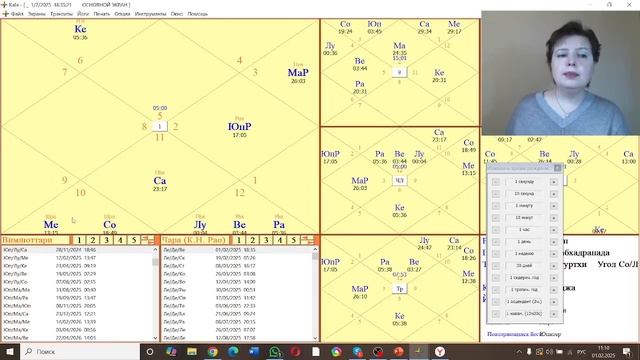Click Вимшоттари dasha title field
This screenshot has width=640, height=360.
click(36, 240)
